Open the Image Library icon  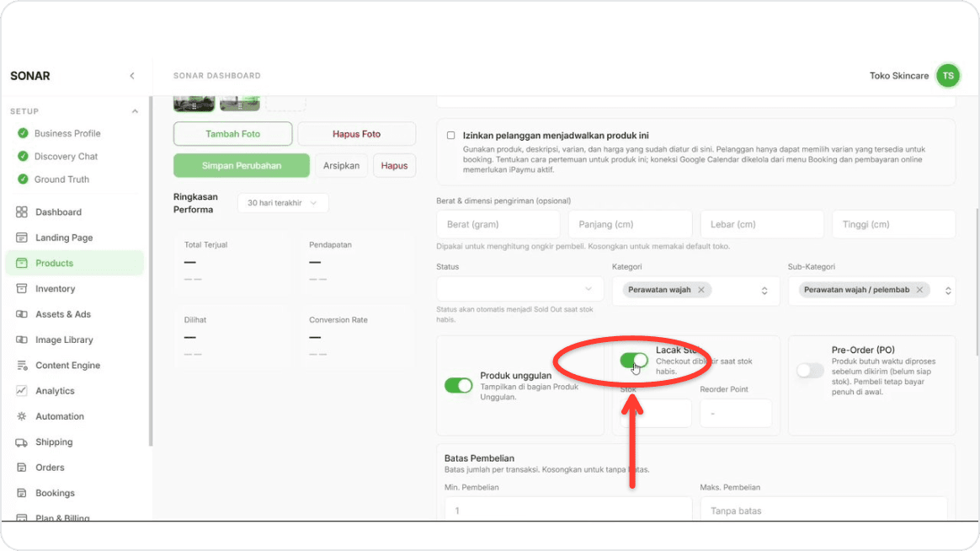[x=22, y=340]
